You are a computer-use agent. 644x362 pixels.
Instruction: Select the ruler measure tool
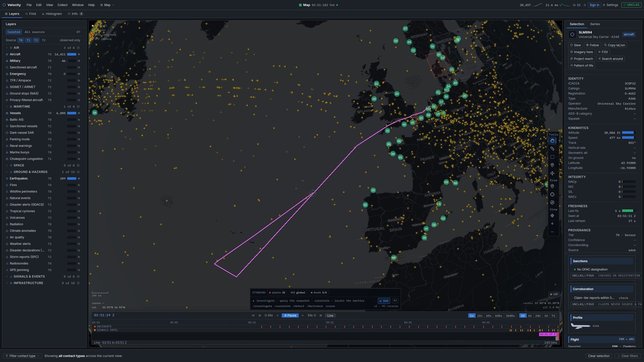552,149
